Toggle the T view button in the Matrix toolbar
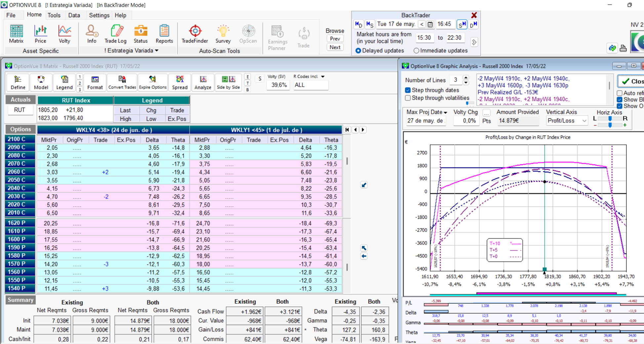This screenshot has height=344, width=644. [x=248, y=83]
